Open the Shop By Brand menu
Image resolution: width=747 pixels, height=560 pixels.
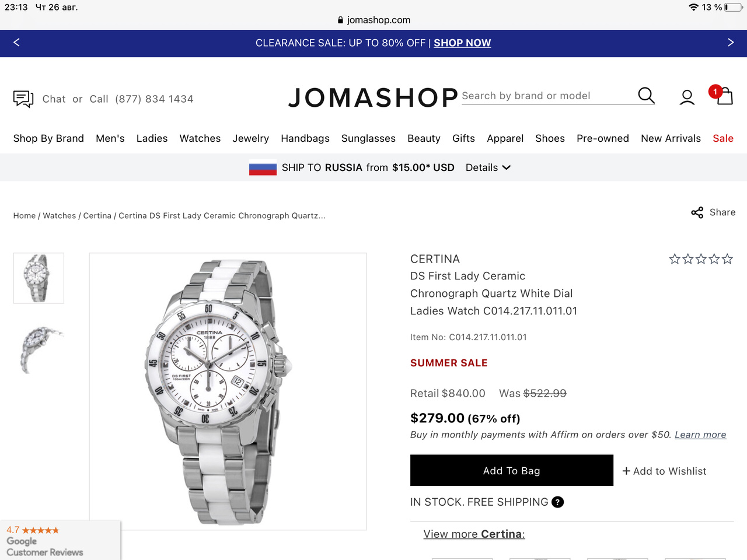(48, 138)
